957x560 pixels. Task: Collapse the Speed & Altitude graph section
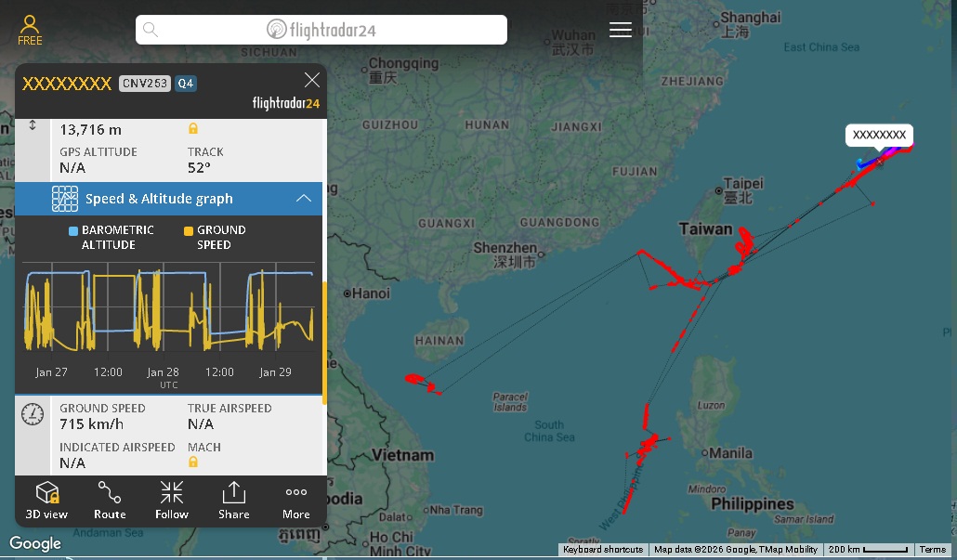[x=304, y=199]
